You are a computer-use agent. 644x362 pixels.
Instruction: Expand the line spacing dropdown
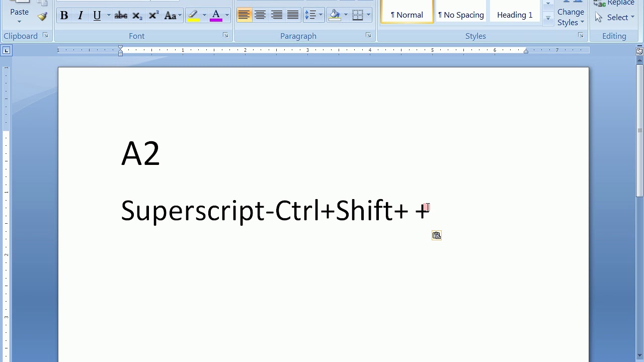pos(320,15)
